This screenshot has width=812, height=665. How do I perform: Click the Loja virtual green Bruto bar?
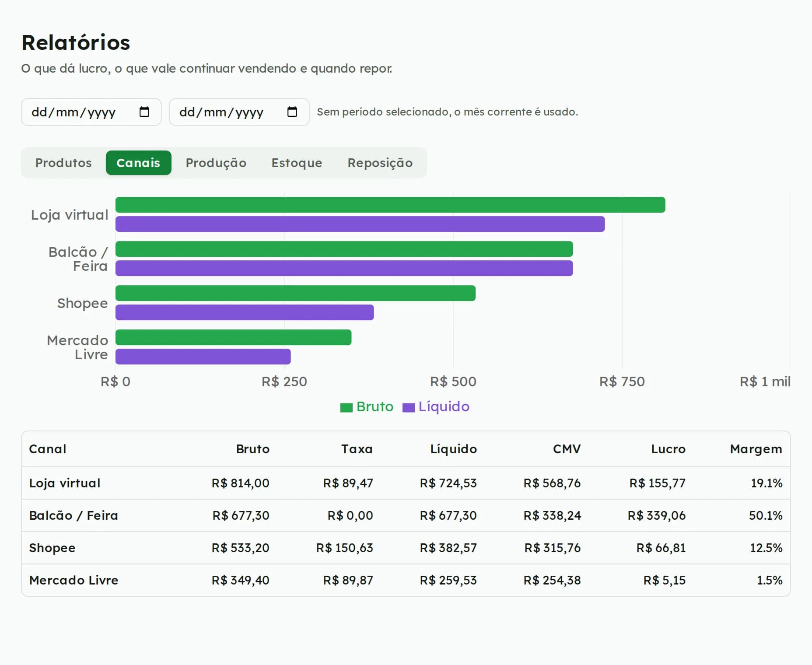(390, 205)
